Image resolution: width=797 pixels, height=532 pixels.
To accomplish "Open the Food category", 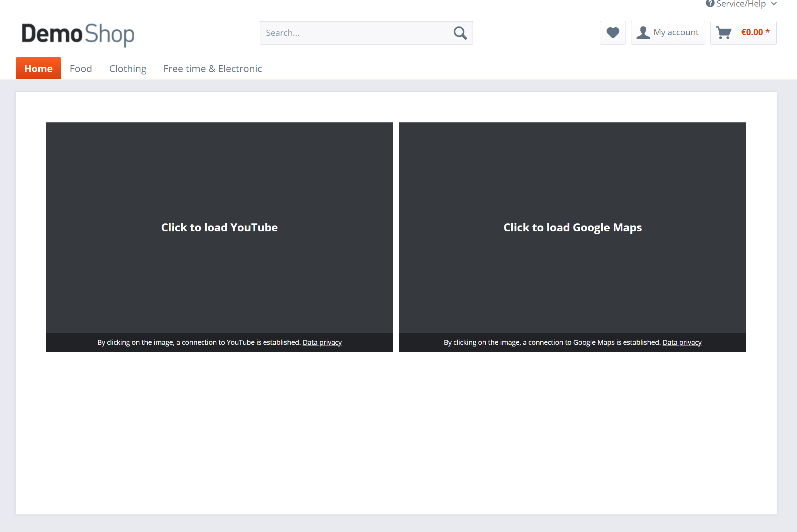I will [81, 69].
